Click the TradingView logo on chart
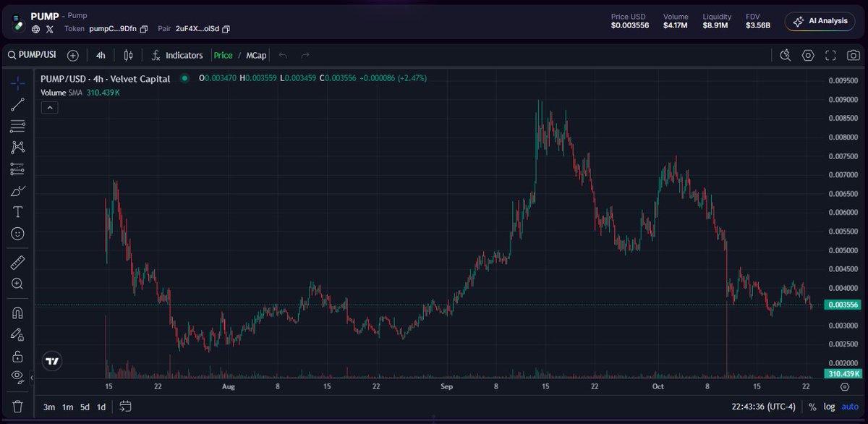 click(51, 361)
